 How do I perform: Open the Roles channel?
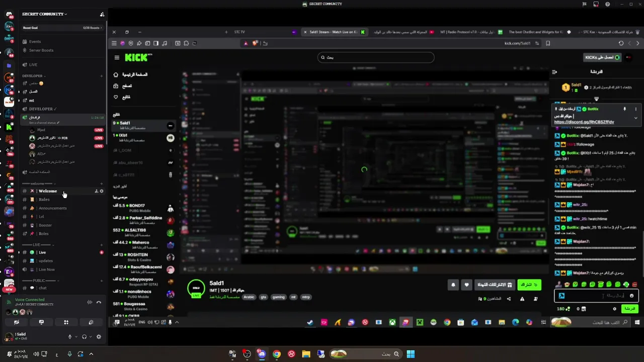(x=62, y=234)
